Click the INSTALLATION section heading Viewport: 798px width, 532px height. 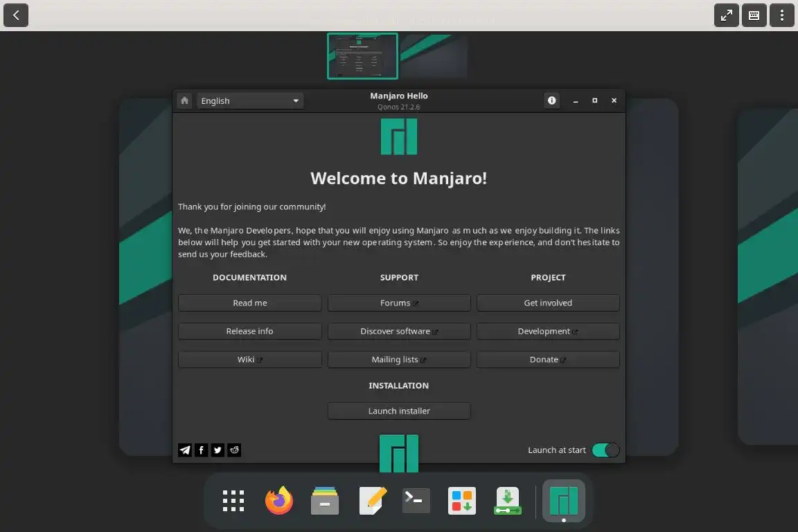pos(399,385)
